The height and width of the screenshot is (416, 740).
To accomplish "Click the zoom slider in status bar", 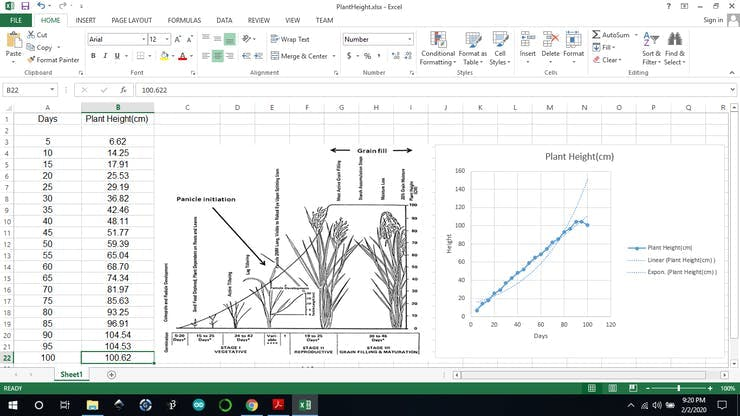I will pyautogui.click(x=678, y=388).
